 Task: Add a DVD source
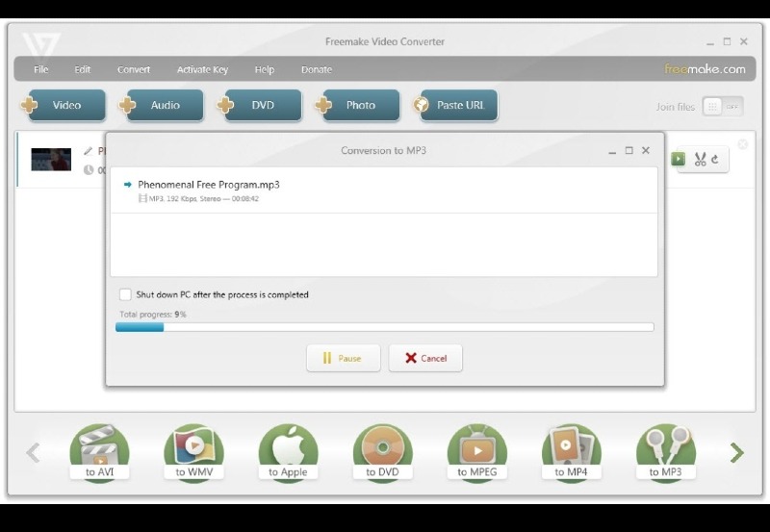pos(260,105)
